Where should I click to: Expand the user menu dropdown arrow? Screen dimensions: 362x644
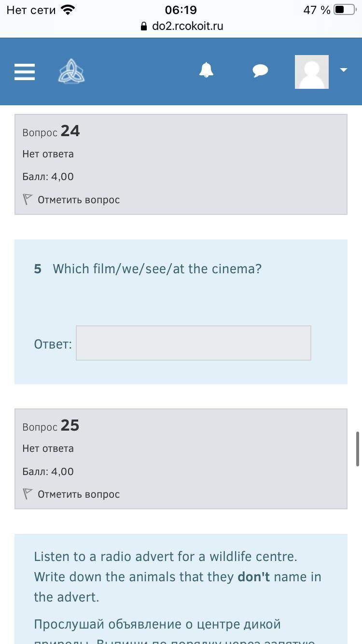pos(344,70)
